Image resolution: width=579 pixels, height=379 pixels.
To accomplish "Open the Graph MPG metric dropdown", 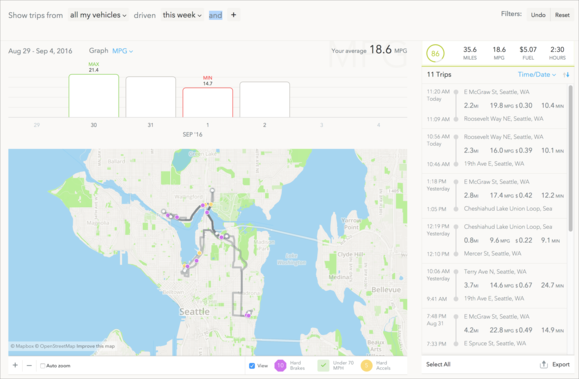I will (123, 51).
